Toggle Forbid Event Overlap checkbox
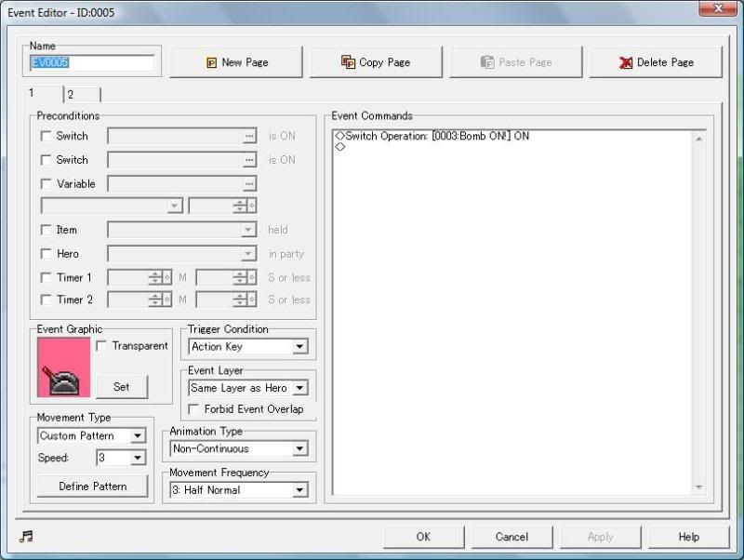 [193, 409]
